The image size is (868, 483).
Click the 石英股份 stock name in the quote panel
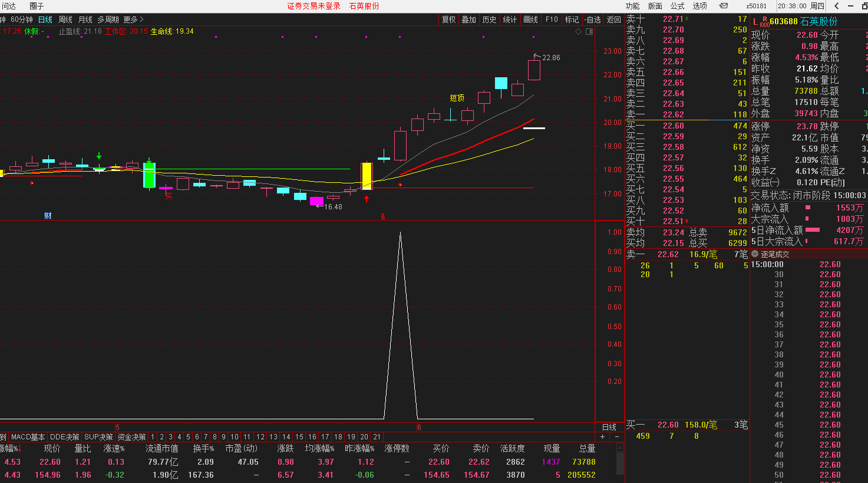819,21
